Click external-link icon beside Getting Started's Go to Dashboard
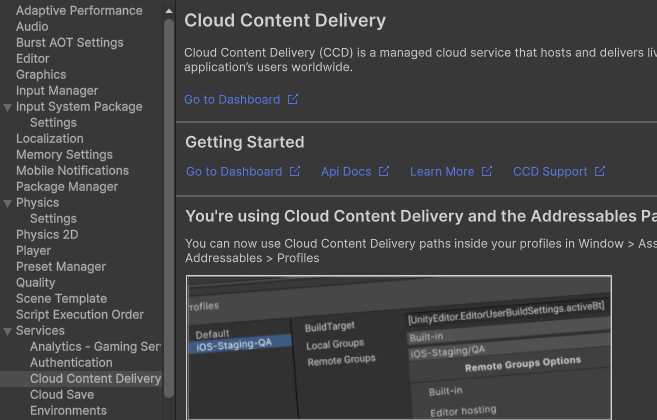 295,171
